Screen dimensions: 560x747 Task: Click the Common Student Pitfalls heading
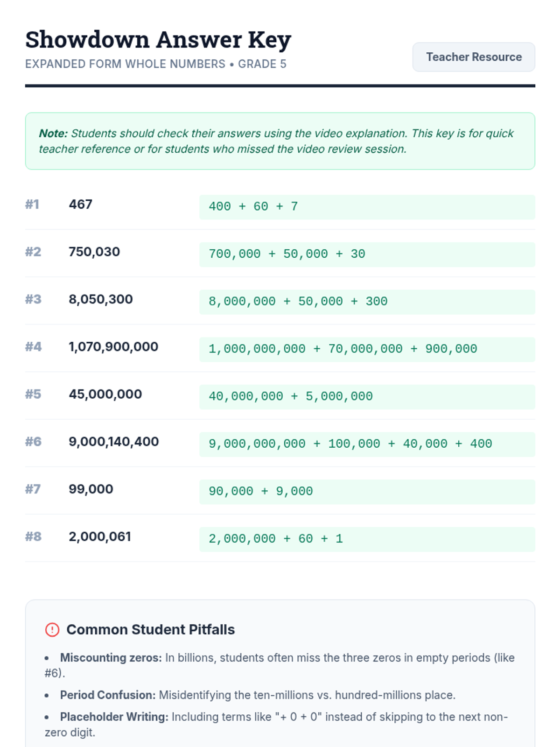[150, 629]
